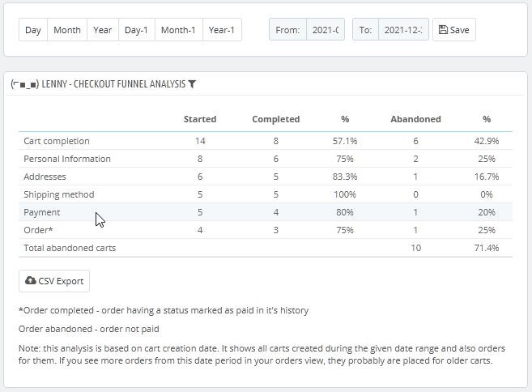The height and width of the screenshot is (392, 532).
Task: Click the Completed column header
Action: (x=276, y=119)
